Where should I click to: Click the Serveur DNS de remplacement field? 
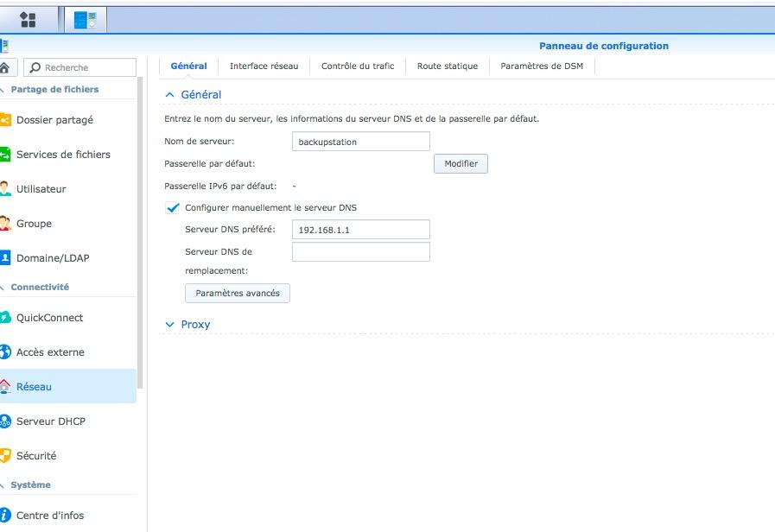click(x=361, y=252)
